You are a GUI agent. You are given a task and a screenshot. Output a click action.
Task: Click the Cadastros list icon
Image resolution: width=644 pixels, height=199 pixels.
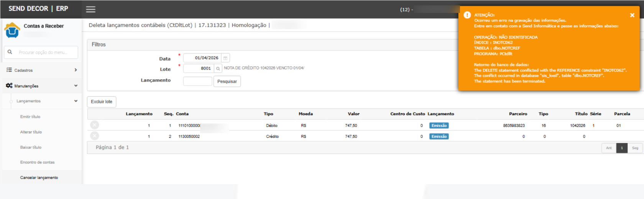tap(9, 70)
